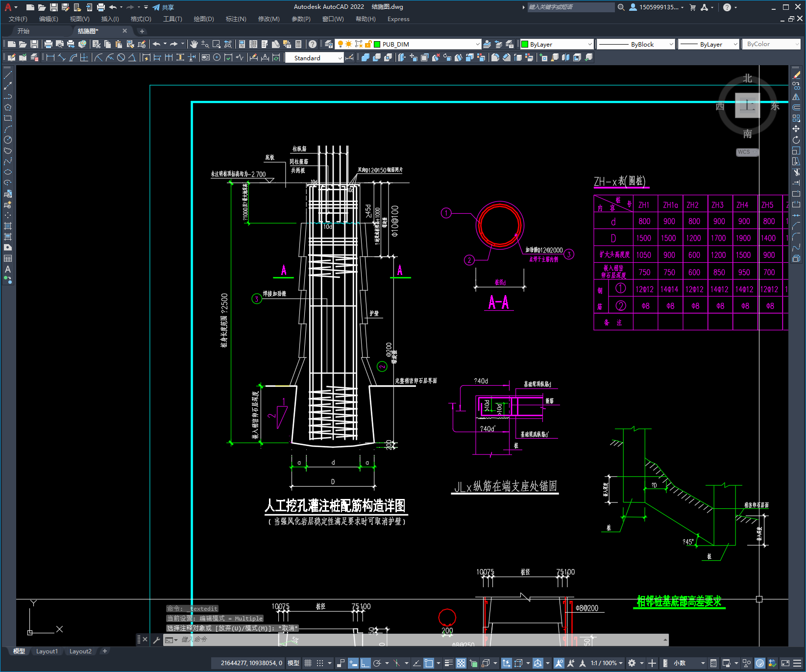The height and width of the screenshot is (672, 806).
Task: Select the Hatch tool in draw toolbar
Action: [8, 226]
